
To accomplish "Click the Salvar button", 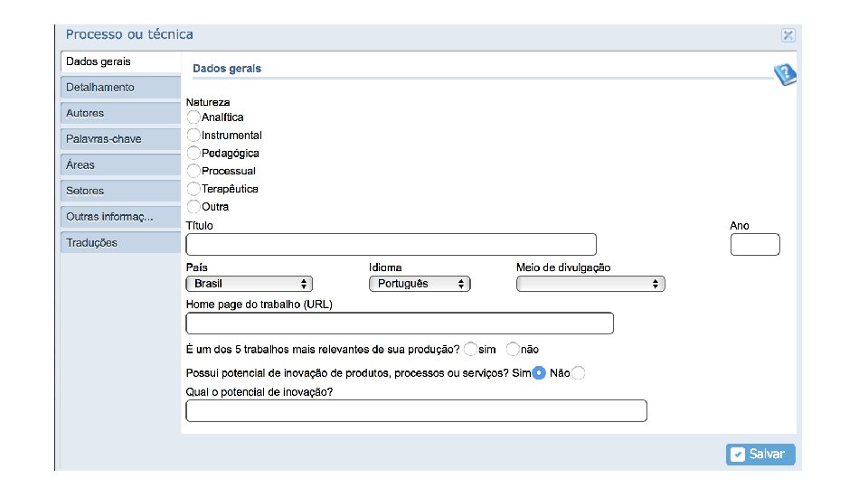I will (760, 455).
